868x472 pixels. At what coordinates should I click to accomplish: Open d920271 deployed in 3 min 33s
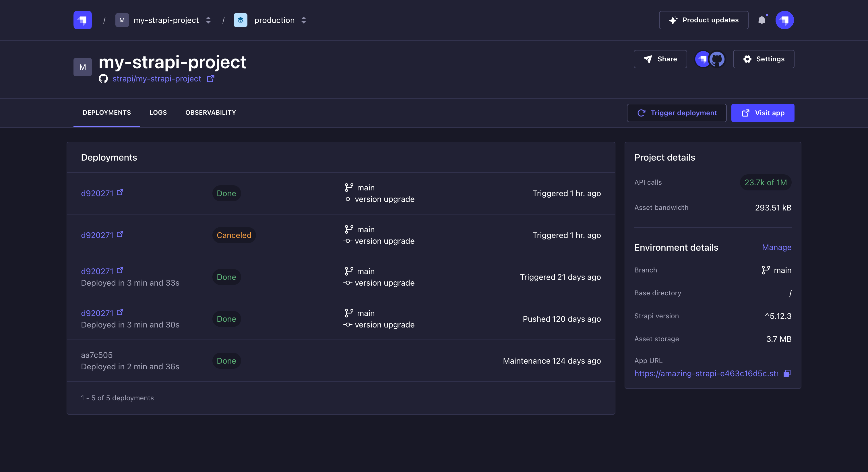coord(97,271)
